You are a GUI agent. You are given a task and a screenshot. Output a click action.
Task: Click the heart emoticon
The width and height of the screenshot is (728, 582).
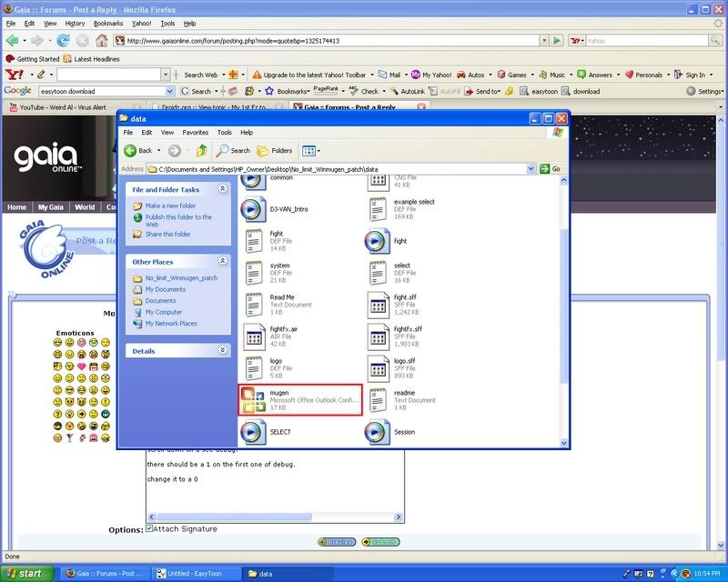click(81, 366)
